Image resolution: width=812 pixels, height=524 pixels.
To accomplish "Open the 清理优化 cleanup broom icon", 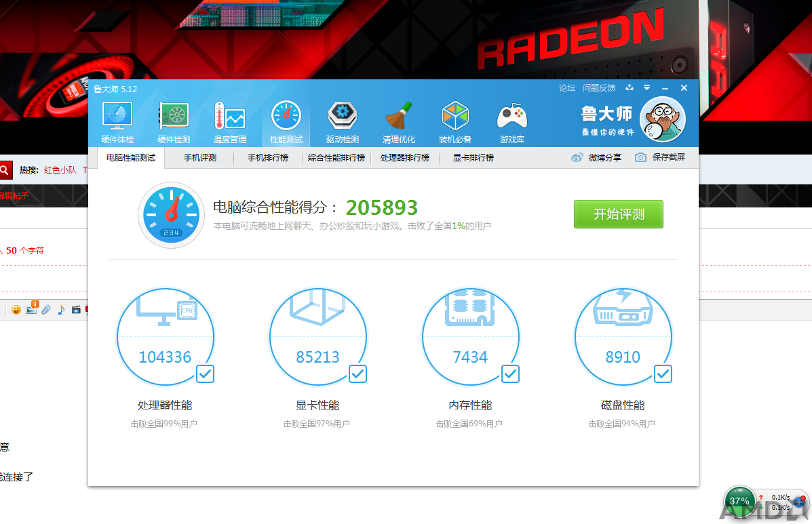I will [399, 123].
